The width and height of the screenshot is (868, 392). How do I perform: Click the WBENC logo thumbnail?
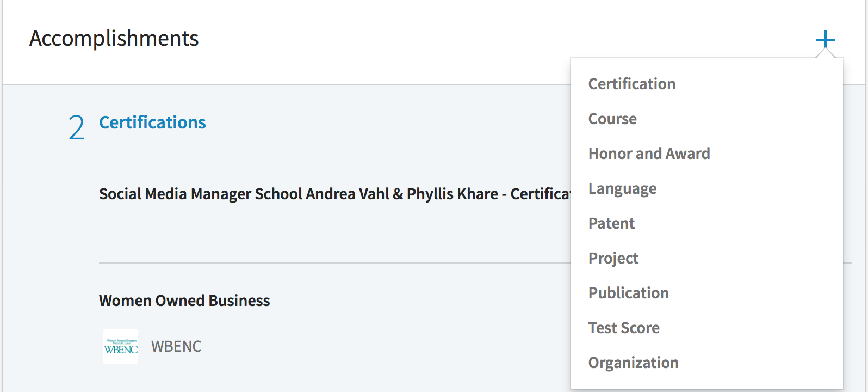point(121,346)
